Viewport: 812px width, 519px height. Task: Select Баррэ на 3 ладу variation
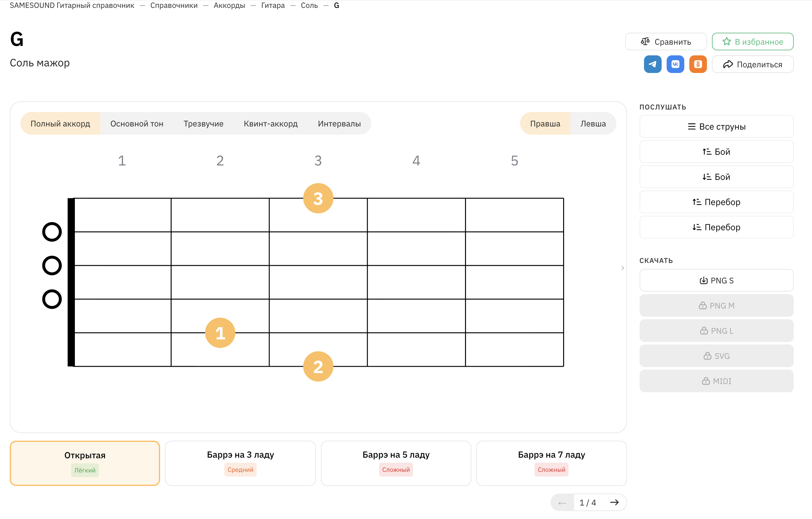point(240,463)
